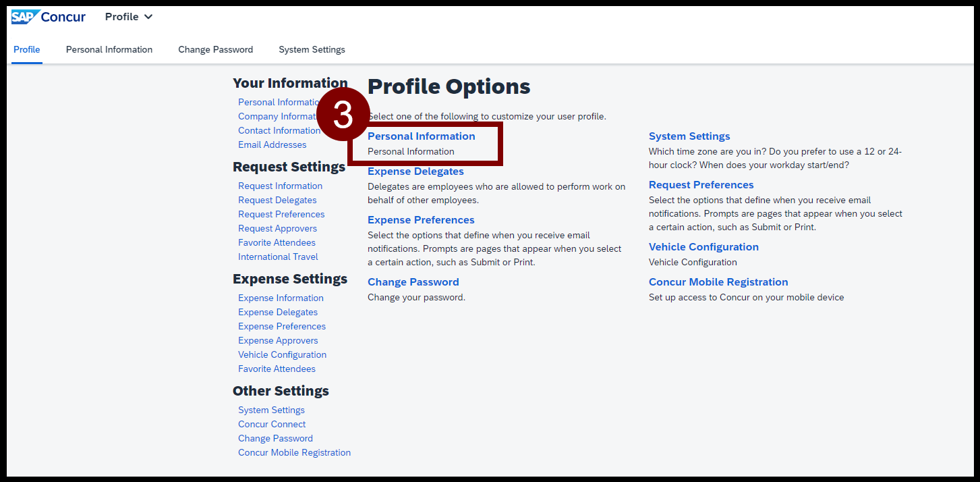Viewport: 980px width, 482px height.
Task: Click the Personal Information heading link in Profile Options
Action: (x=421, y=136)
